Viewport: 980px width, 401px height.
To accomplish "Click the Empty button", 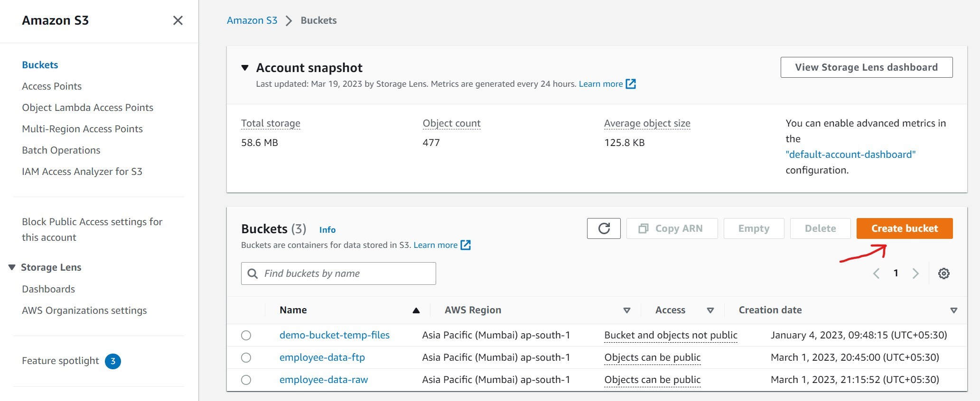I will (x=754, y=228).
